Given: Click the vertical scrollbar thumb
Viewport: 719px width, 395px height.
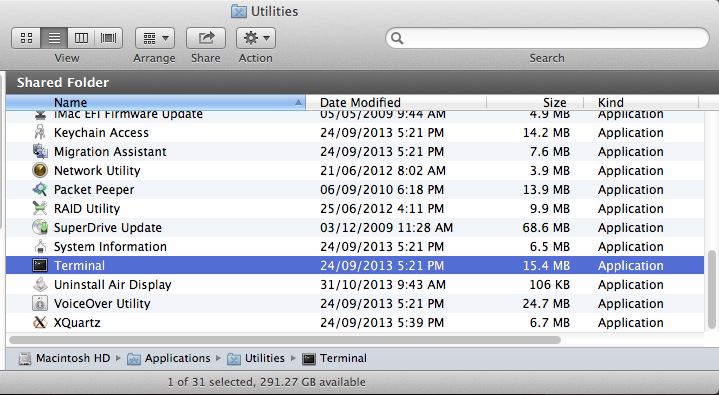Looking at the screenshot, I should (712, 289).
